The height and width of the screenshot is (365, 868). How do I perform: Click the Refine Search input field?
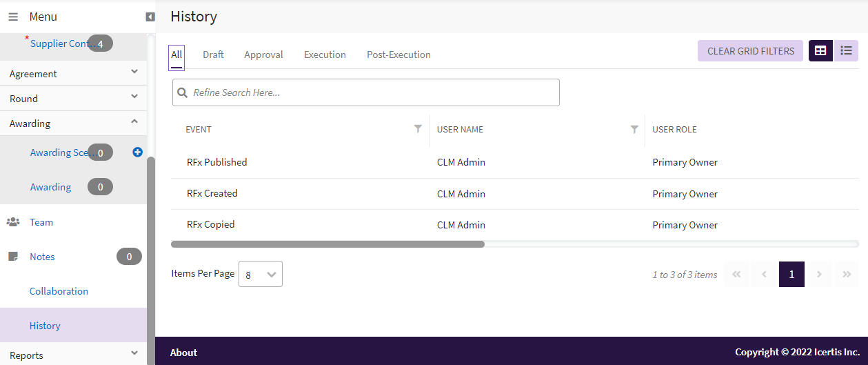[x=372, y=92]
